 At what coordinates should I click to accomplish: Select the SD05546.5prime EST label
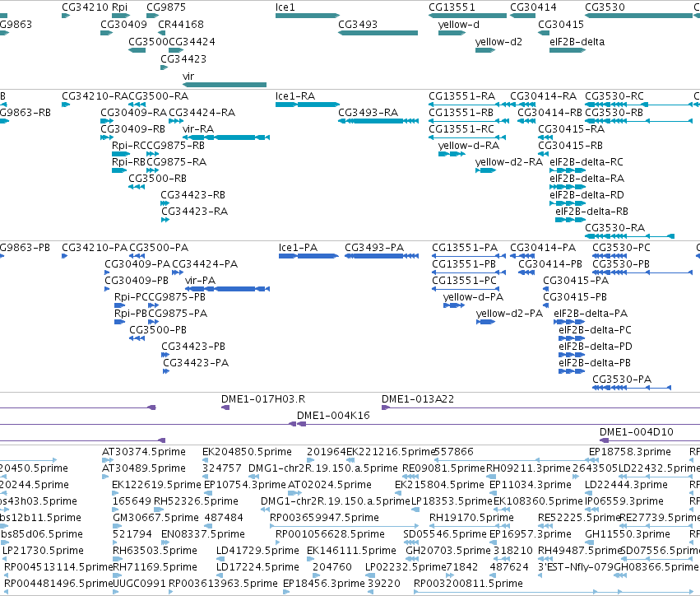tap(445, 534)
